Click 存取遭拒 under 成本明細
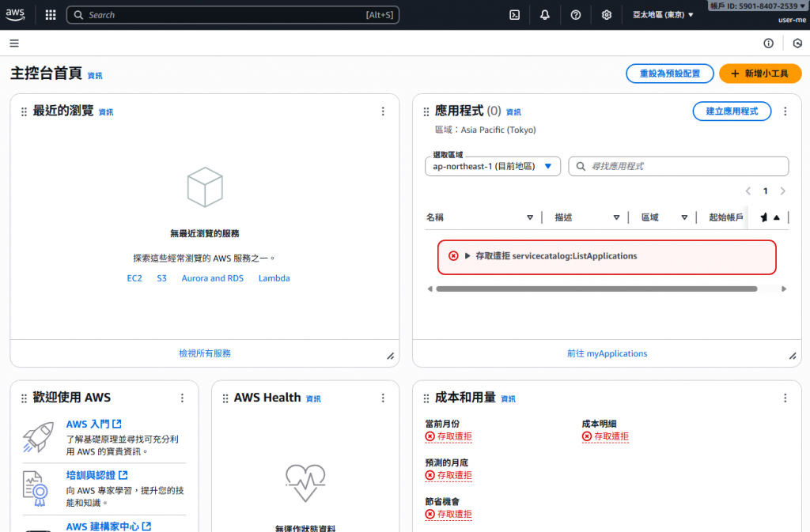 605,436
